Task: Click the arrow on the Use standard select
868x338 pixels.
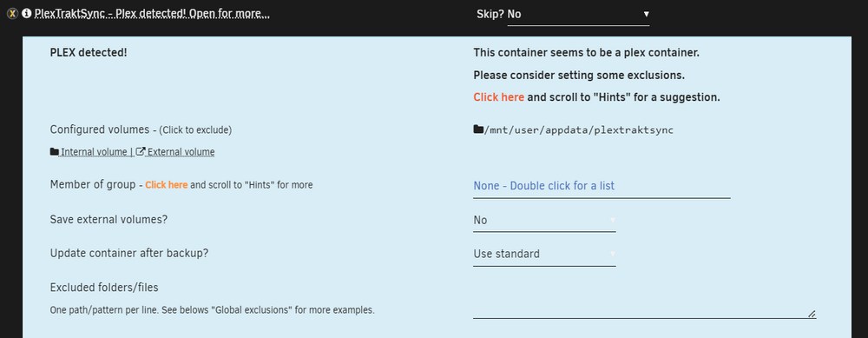Action: [612, 254]
